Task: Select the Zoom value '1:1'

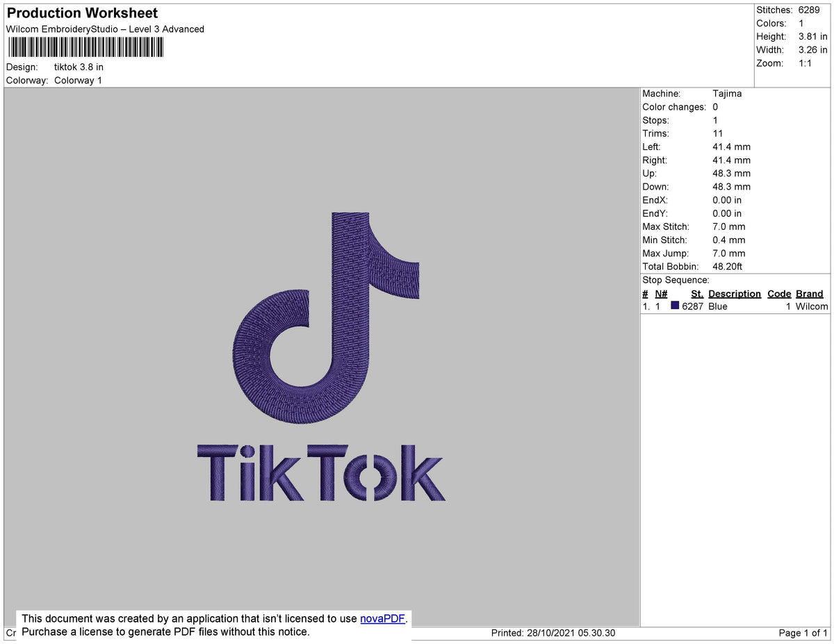Action: click(806, 63)
